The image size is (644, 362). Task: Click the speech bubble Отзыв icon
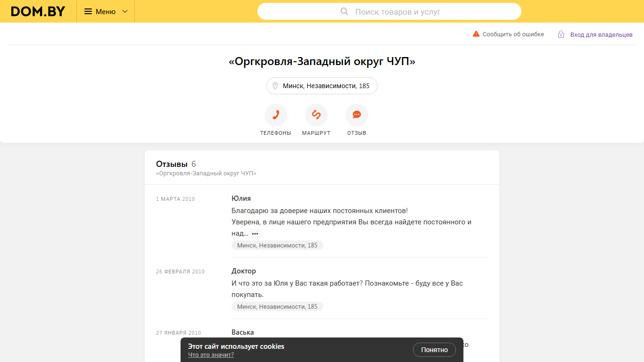357,115
